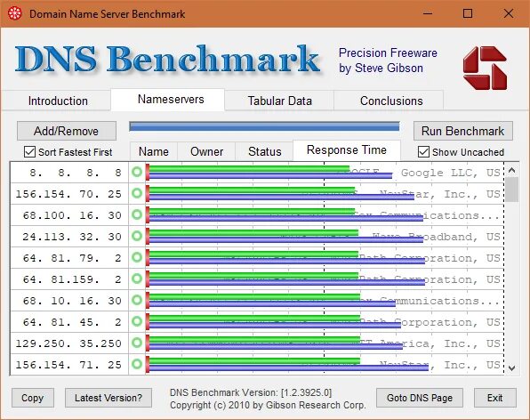Click the Copyright 2010 Gibson Research Corp. text

pyautogui.click(x=268, y=405)
